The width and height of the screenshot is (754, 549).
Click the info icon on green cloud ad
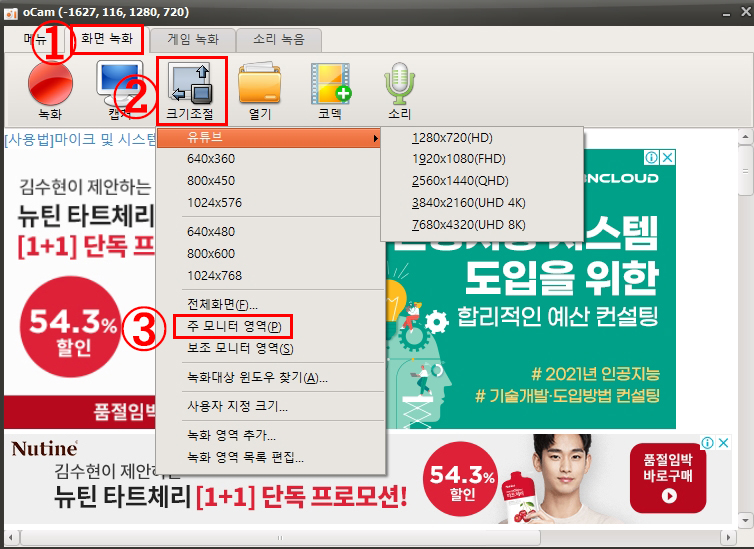click(652, 157)
